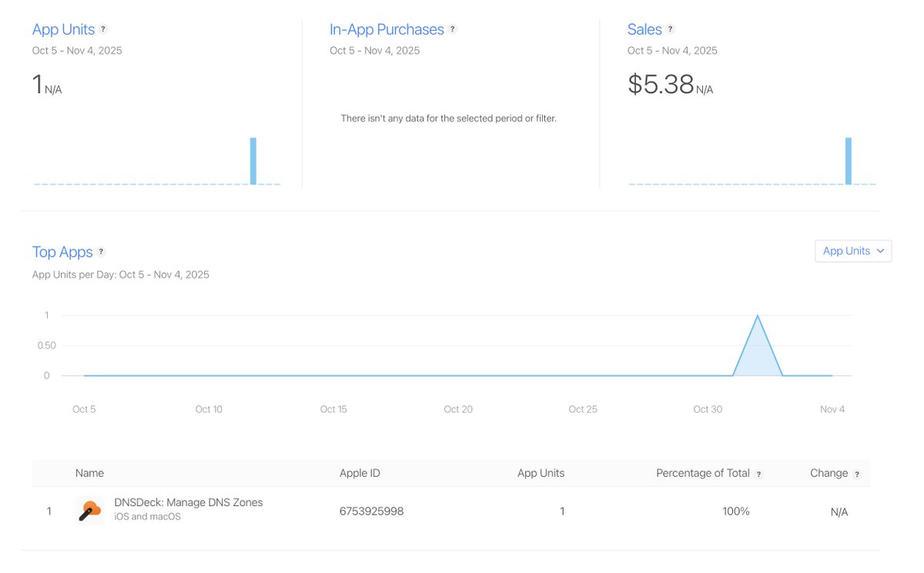
Task: Click the Apple ID column header
Action: (360, 473)
